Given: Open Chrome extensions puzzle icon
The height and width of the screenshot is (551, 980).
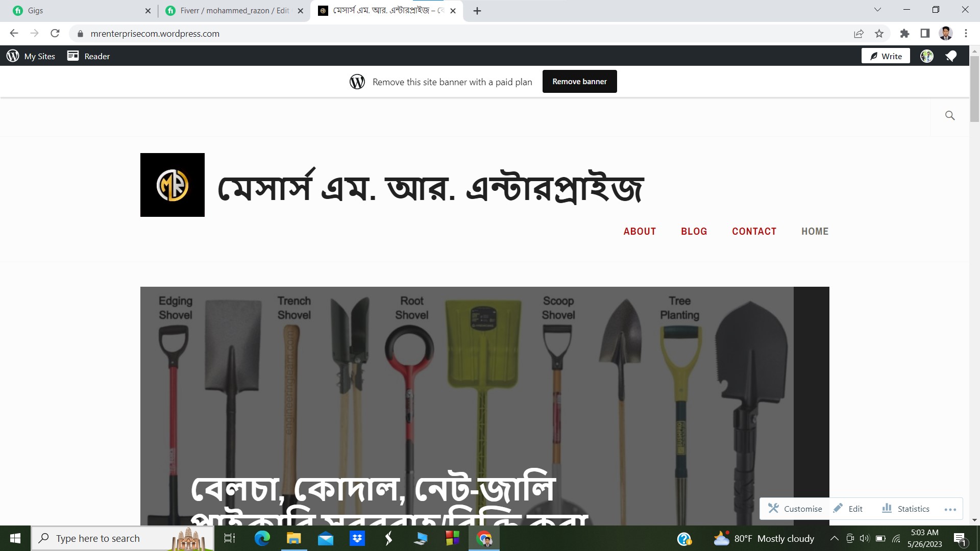Looking at the screenshot, I should tap(904, 34).
